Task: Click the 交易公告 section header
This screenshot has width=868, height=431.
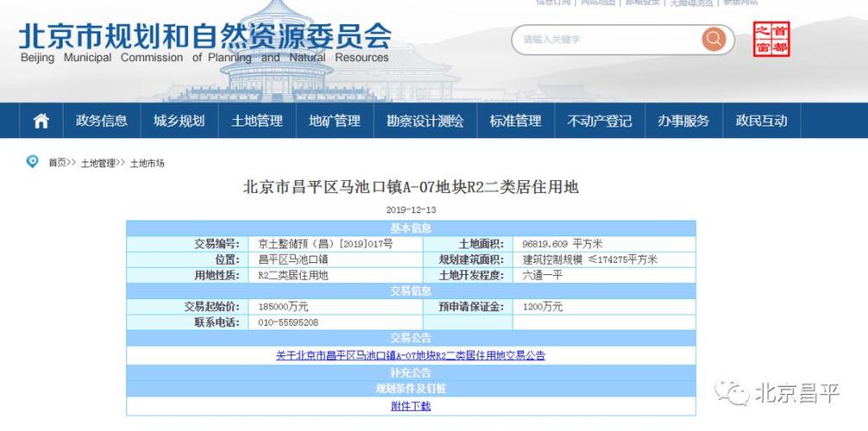Action: [x=411, y=338]
